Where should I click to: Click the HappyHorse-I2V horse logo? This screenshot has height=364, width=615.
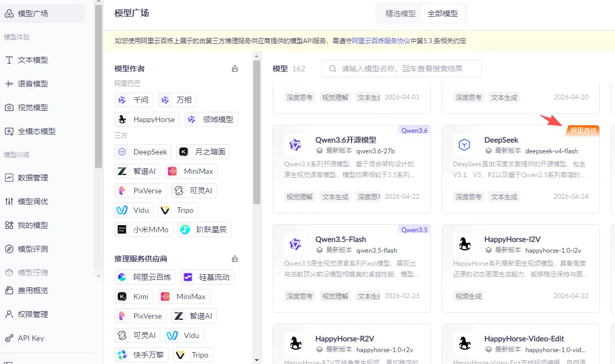pyautogui.click(x=464, y=244)
